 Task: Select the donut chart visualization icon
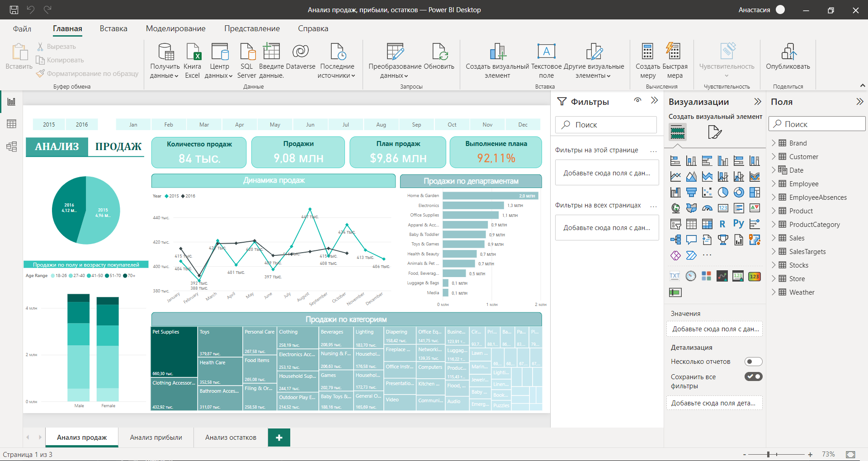[x=739, y=193]
